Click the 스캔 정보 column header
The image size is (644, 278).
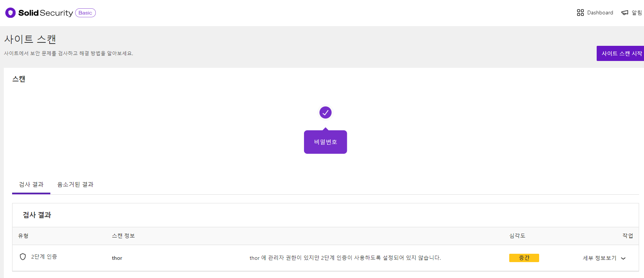(x=123, y=236)
